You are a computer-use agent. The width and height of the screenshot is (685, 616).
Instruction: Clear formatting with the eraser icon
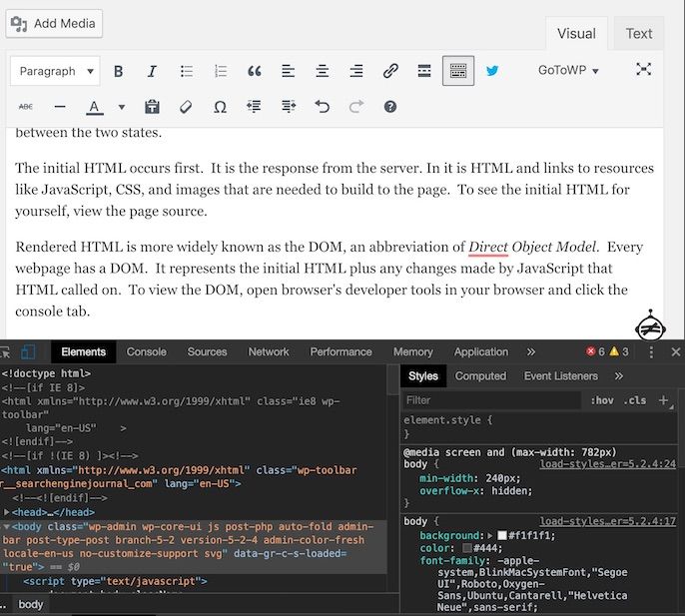186,107
